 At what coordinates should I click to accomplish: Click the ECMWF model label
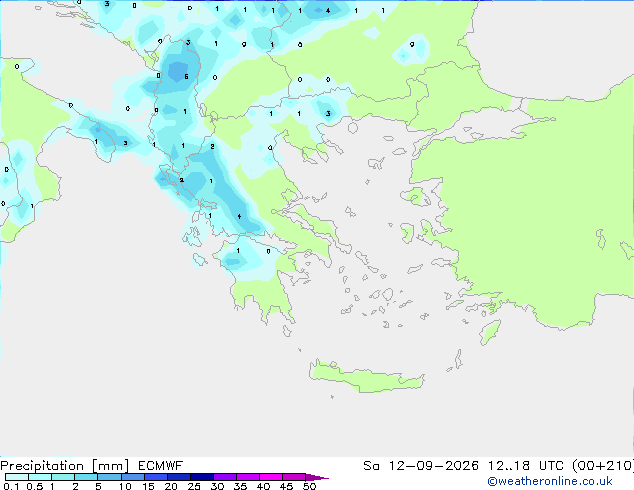[x=161, y=466]
